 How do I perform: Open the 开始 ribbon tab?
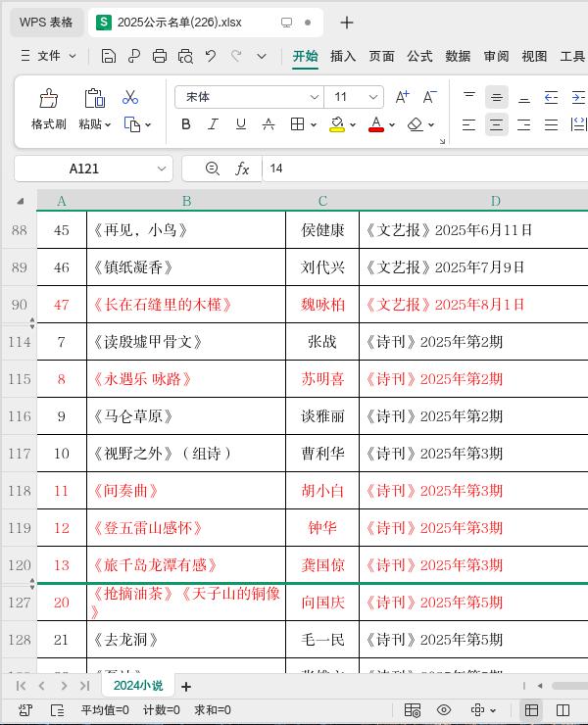click(306, 56)
